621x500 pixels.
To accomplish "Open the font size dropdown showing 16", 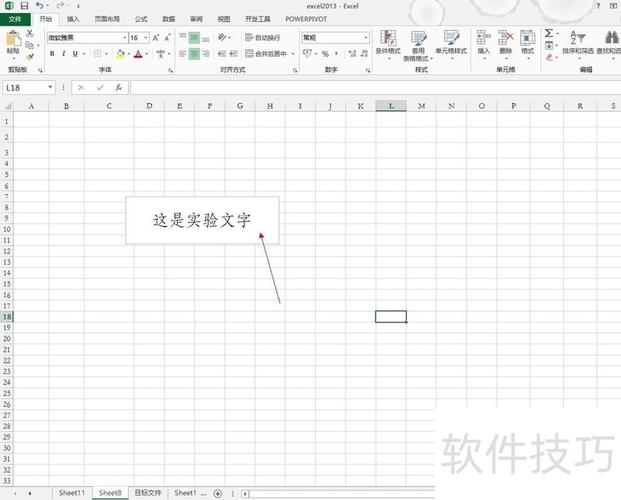I will 146,38.
